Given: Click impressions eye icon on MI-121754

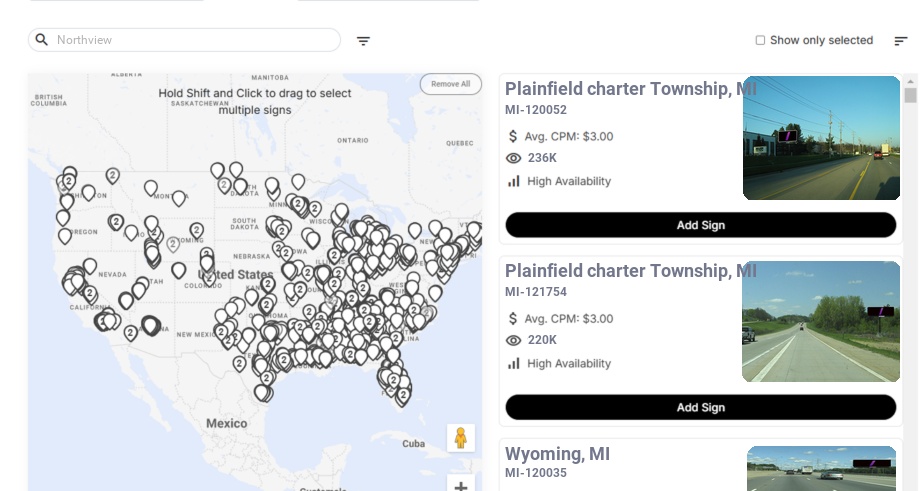Looking at the screenshot, I should click(x=514, y=340).
